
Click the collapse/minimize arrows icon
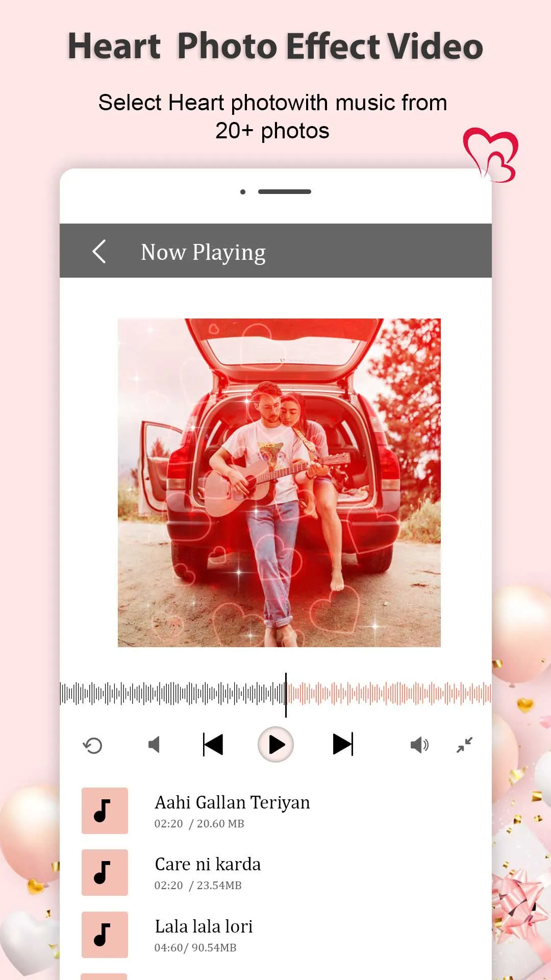point(464,745)
